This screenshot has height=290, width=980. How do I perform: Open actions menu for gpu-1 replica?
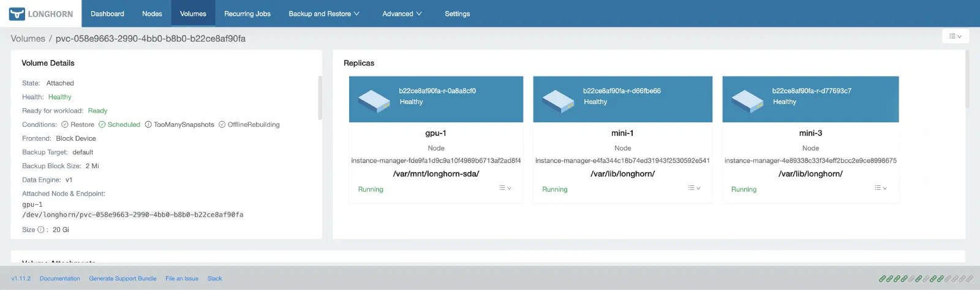tap(505, 188)
